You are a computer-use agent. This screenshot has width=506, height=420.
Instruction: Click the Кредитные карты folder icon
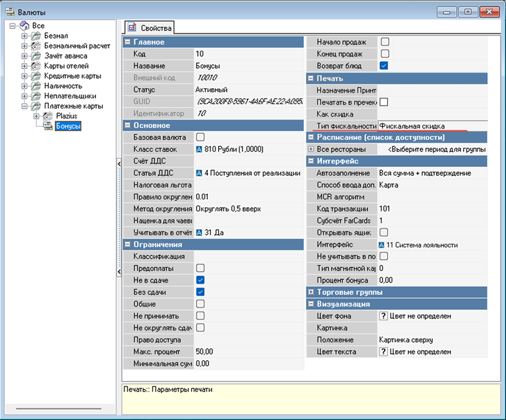(x=36, y=76)
